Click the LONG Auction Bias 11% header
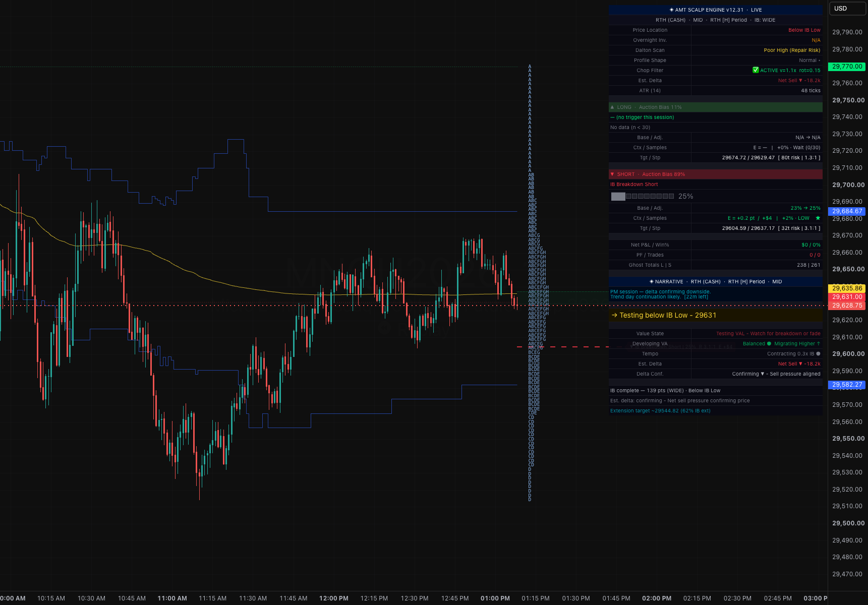This screenshot has height=605, width=868. tap(716, 107)
